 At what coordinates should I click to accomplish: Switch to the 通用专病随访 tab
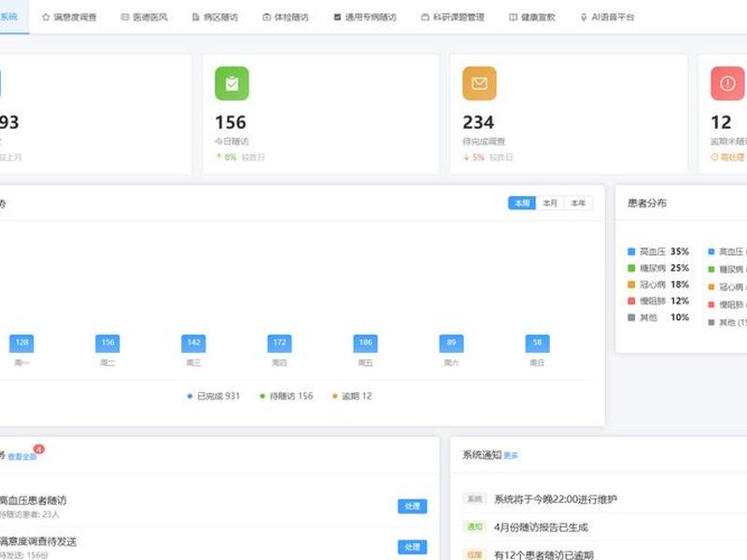[x=365, y=17]
